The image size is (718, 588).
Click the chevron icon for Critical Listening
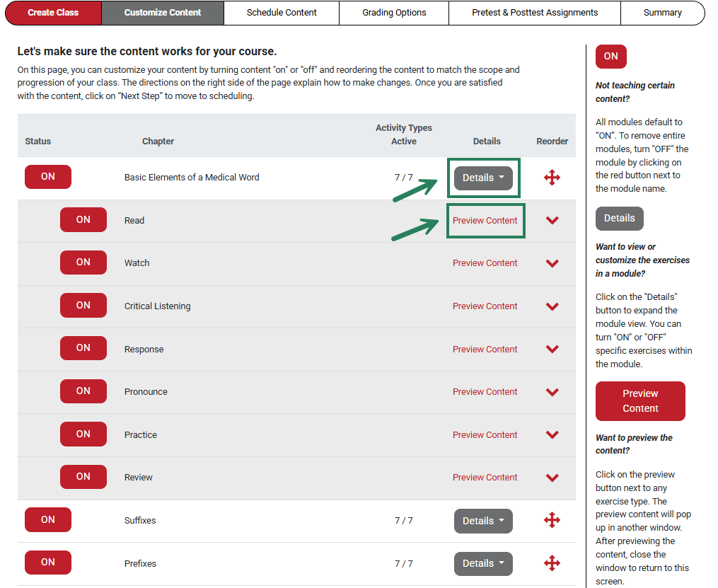552,306
